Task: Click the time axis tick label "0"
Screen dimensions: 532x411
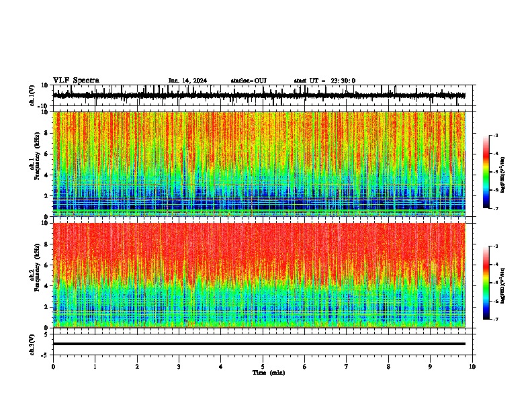Action: (53, 367)
